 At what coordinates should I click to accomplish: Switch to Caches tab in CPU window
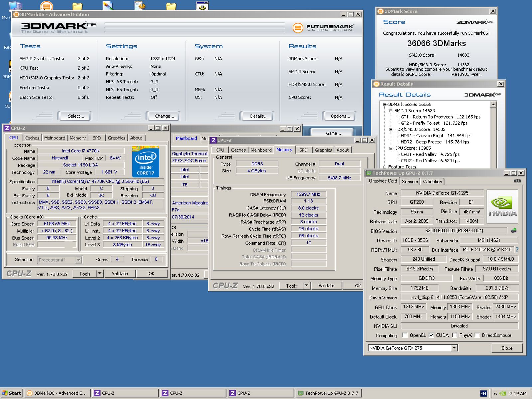click(32, 138)
